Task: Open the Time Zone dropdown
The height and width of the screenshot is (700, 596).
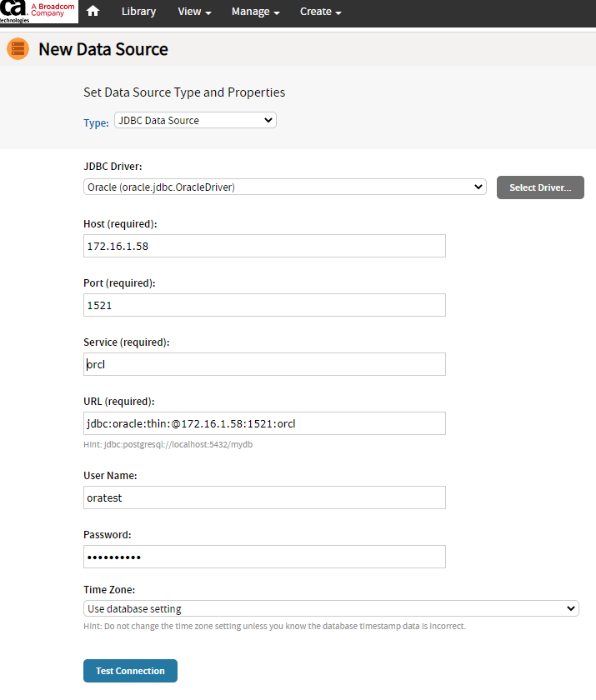Action: pyautogui.click(x=330, y=607)
